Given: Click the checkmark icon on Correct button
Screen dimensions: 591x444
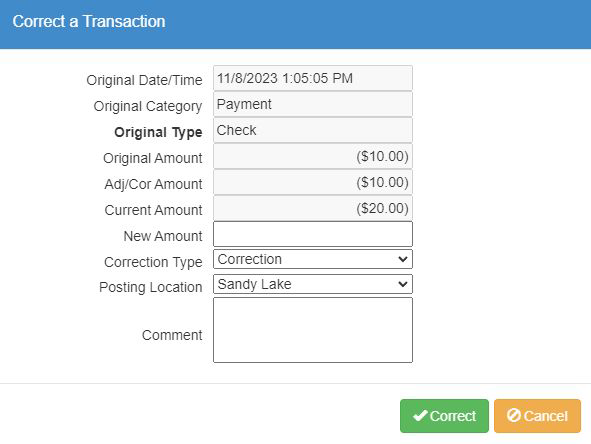Looking at the screenshot, I should [420, 416].
